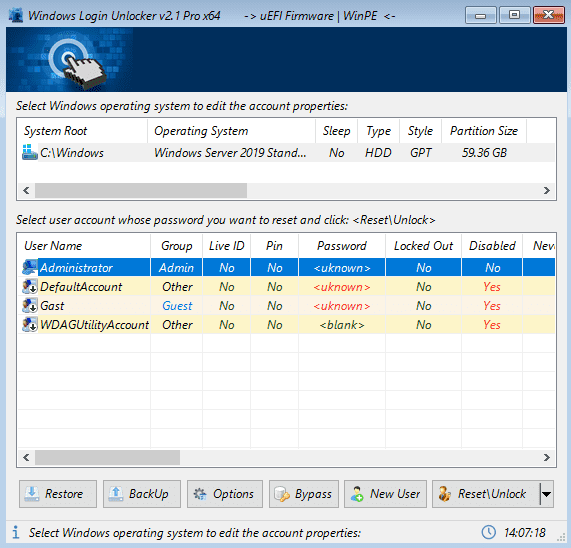
Task: Select the Administrator row name
Action: 76,268
